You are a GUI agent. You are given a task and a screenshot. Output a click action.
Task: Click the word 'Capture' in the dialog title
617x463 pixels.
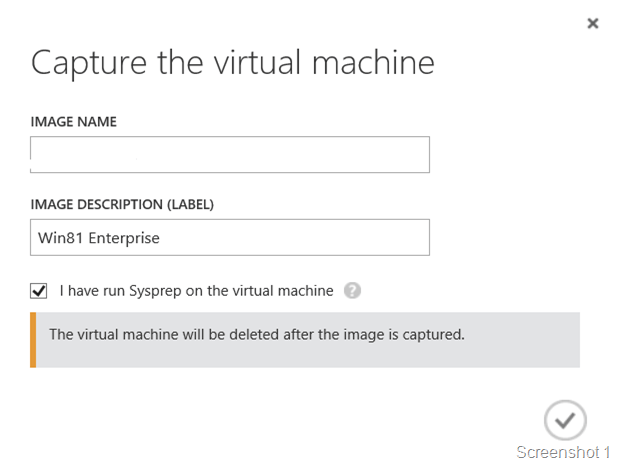(x=87, y=63)
